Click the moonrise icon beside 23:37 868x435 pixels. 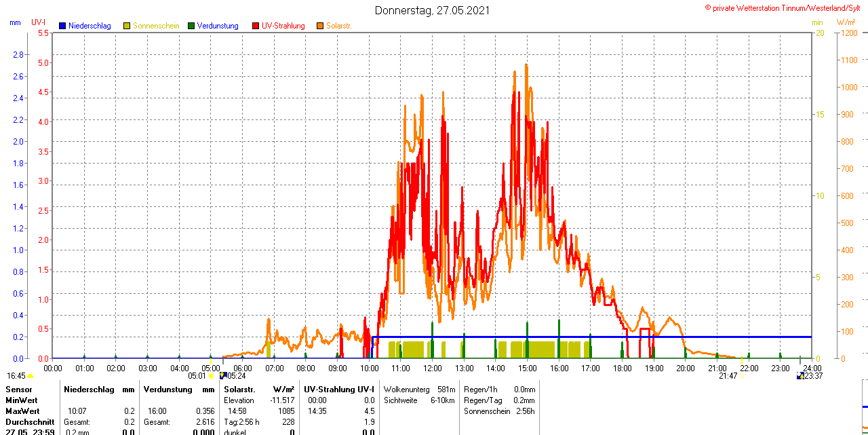coord(800,375)
